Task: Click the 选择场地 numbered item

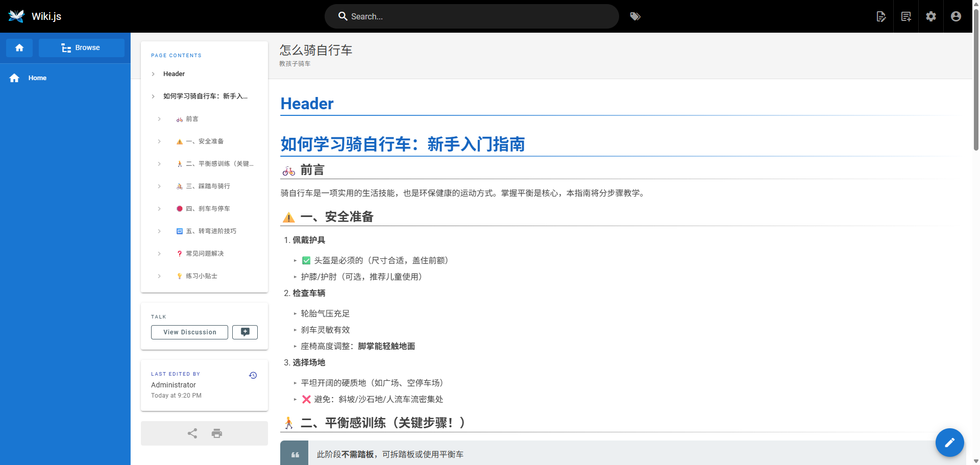Action: click(309, 363)
